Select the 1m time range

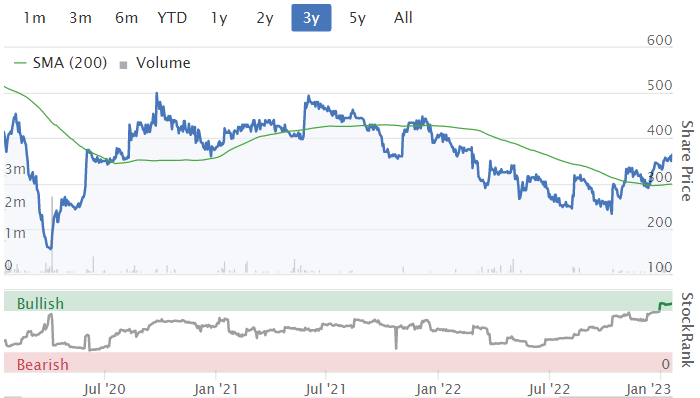(34, 18)
